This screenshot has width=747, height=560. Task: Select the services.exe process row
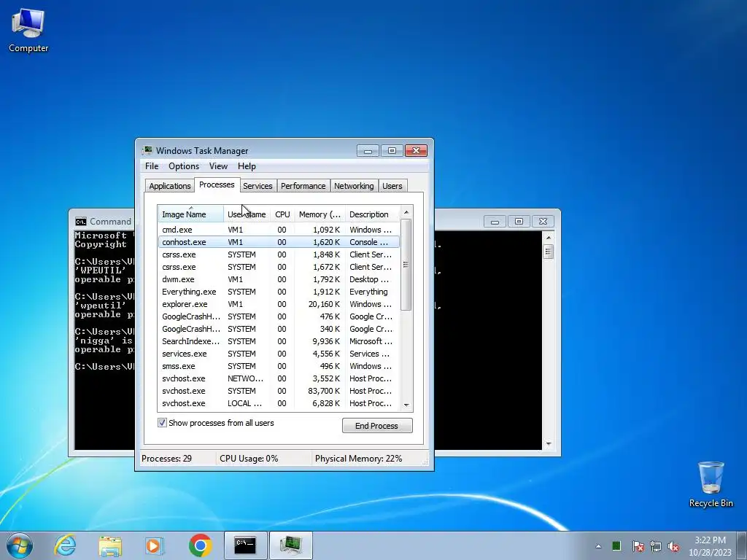tap(279, 354)
